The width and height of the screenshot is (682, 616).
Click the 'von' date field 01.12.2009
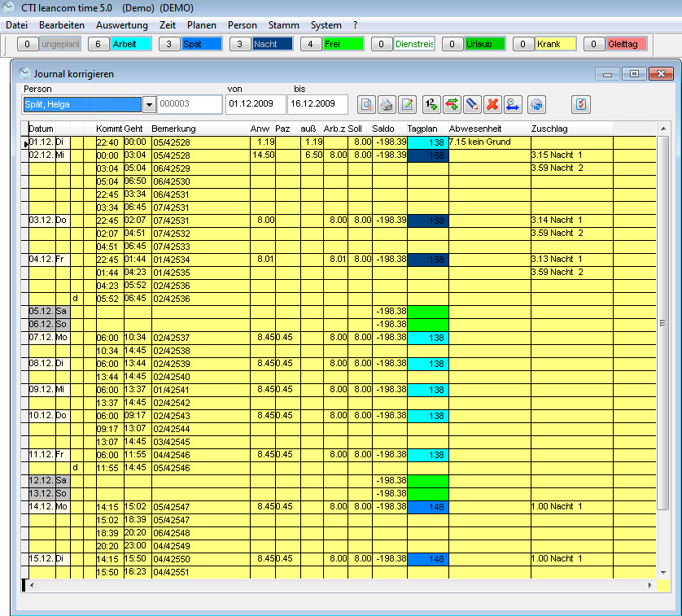pyautogui.click(x=256, y=104)
